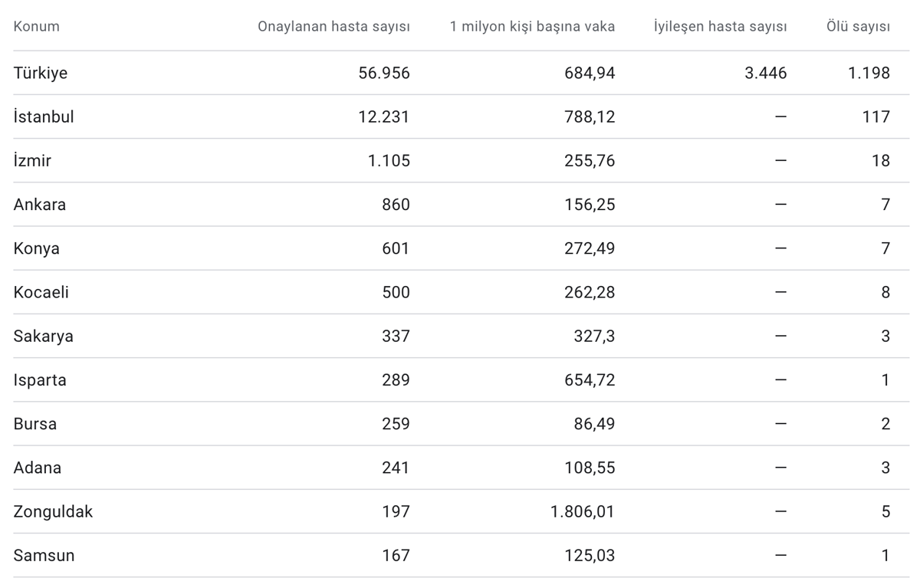Select the Zonguldak location entry
Image resolution: width=920 pixels, height=588 pixels.
pyautogui.click(x=53, y=511)
